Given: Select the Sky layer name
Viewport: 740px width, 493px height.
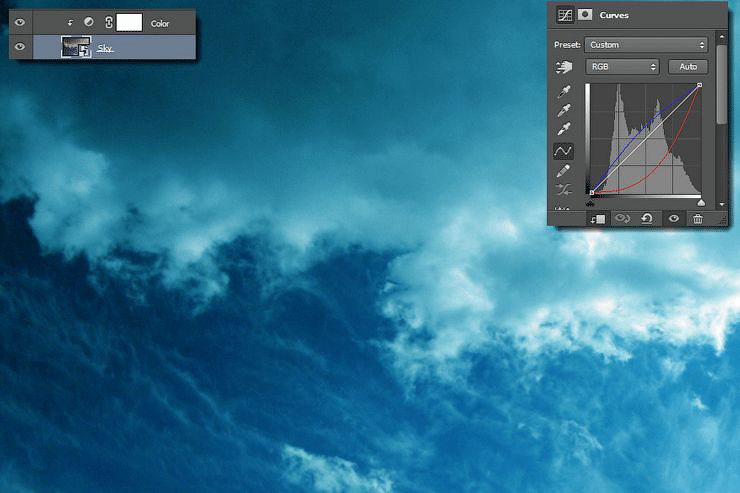Looking at the screenshot, I should [105, 48].
